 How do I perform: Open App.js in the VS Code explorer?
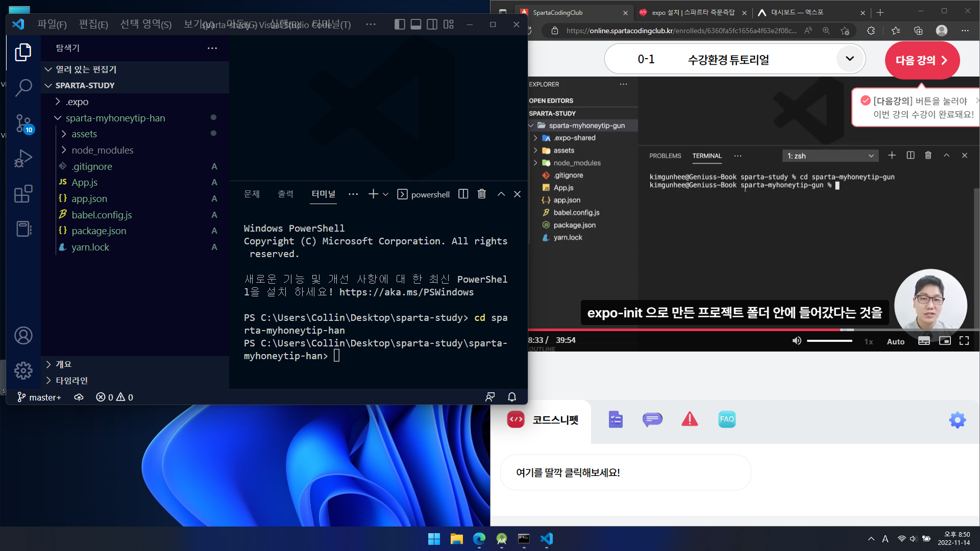point(84,182)
